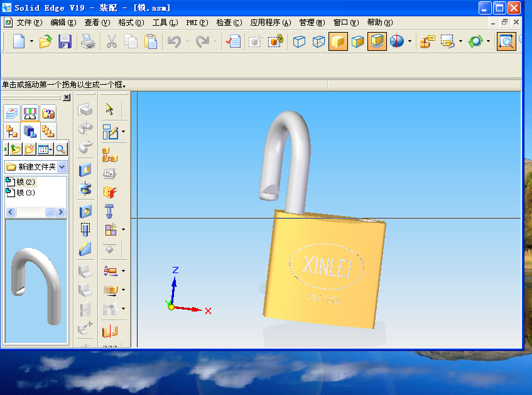Toggle the Zoom Area tool
532x395 pixels.
point(506,41)
